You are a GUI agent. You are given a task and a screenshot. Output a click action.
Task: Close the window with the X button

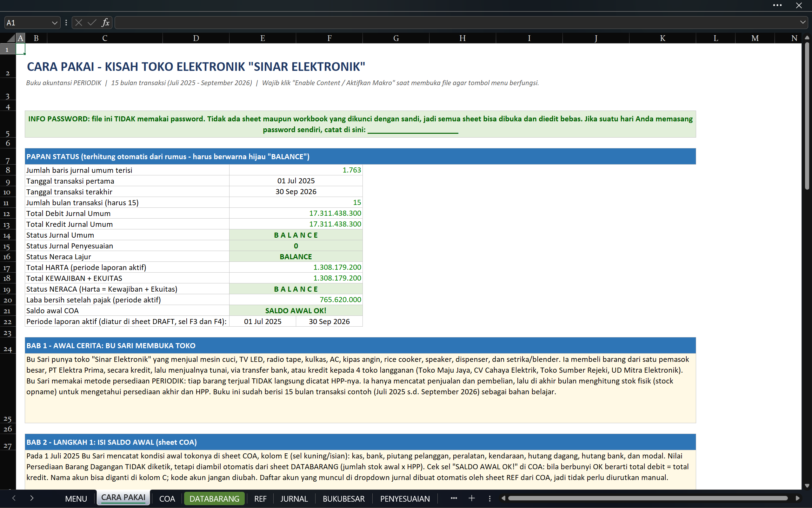pyautogui.click(x=799, y=5)
